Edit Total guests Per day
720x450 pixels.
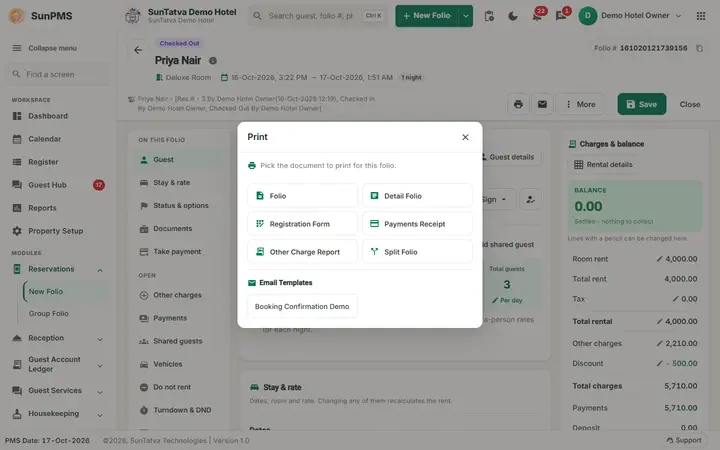pos(507,300)
